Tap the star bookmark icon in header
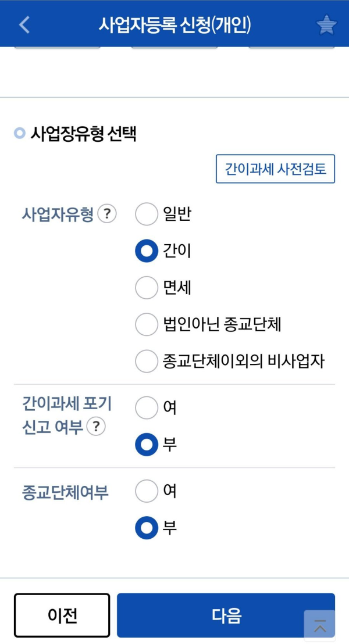The width and height of the screenshot is (349, 644). tap(327, 24)
